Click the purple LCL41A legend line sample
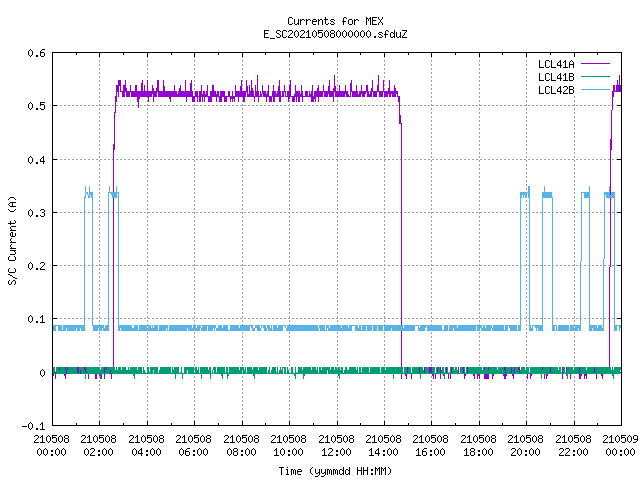Screen dimensions: 640x480 pos(595,64)
